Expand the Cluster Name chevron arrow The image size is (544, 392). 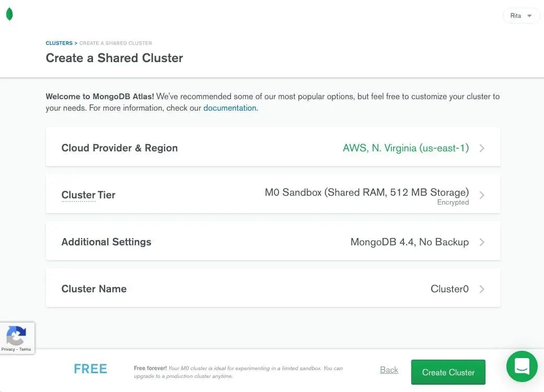click(482, 289)
